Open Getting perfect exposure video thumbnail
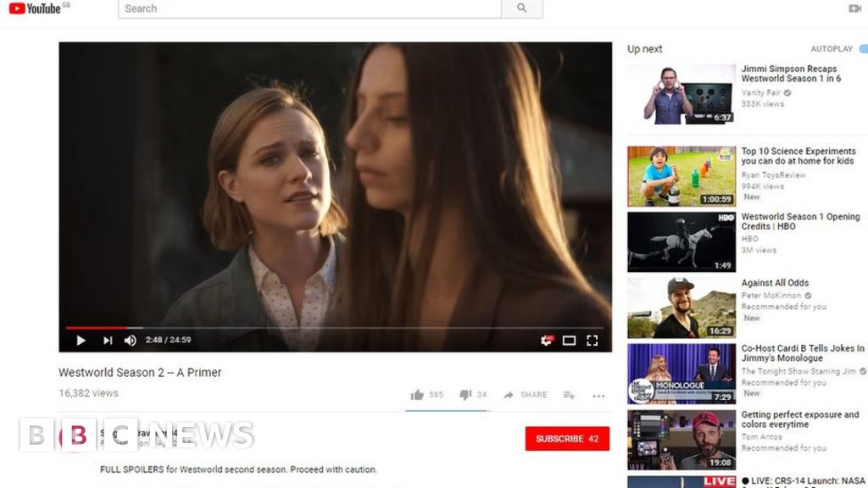 coord(682,440)
